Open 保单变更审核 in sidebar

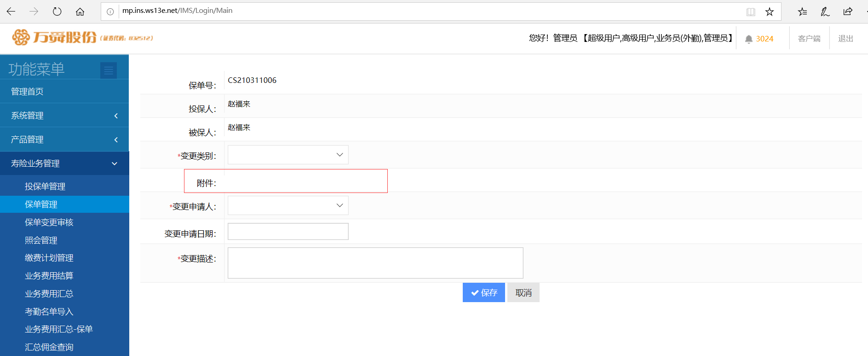49,222
